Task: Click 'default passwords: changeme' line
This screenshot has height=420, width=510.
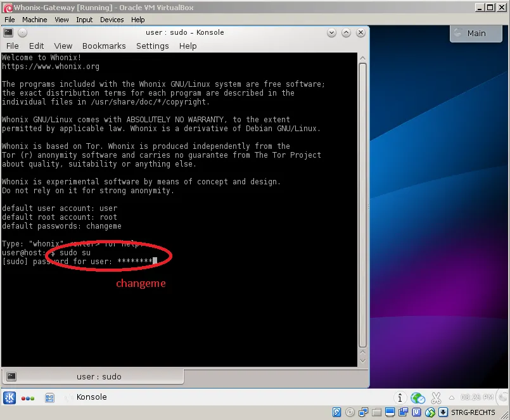Action: click(x=61, y=226)
